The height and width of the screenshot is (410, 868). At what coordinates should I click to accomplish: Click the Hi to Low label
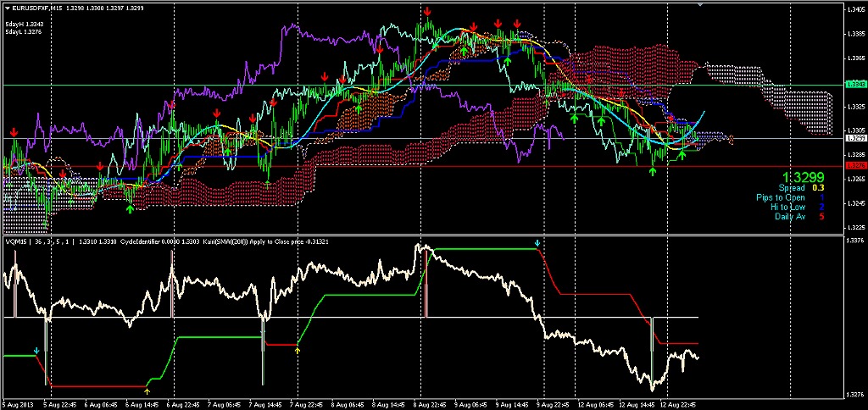click(x=787, y=207)
